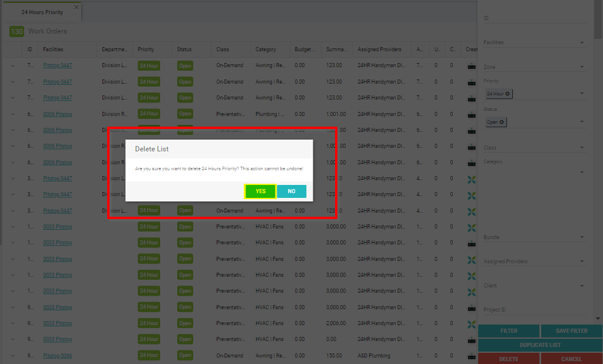Screen dimensions: 603x364
Task: Remove the 24 Hour priority filter chip
Action: pos(508,94)
